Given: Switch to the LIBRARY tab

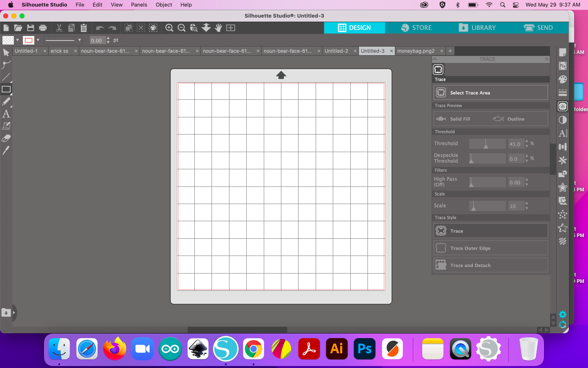Looking at the screenshot, I should click(477, 28).
